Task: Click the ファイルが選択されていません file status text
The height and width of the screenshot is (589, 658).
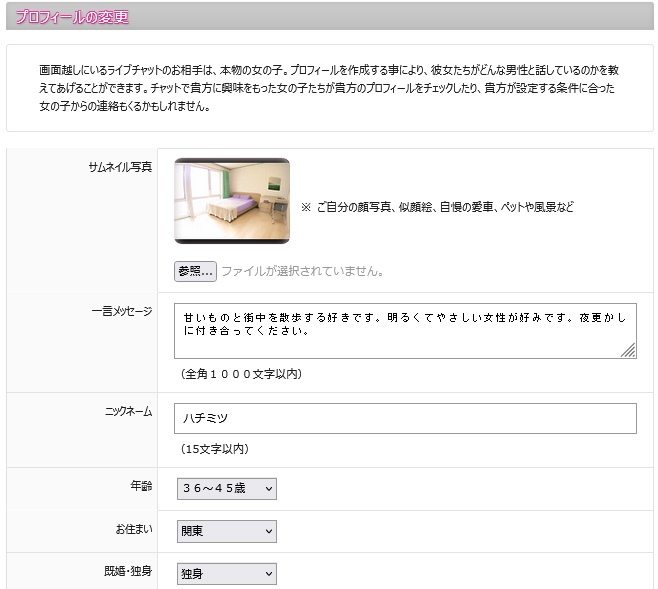Action: click(x=302, y=271)
